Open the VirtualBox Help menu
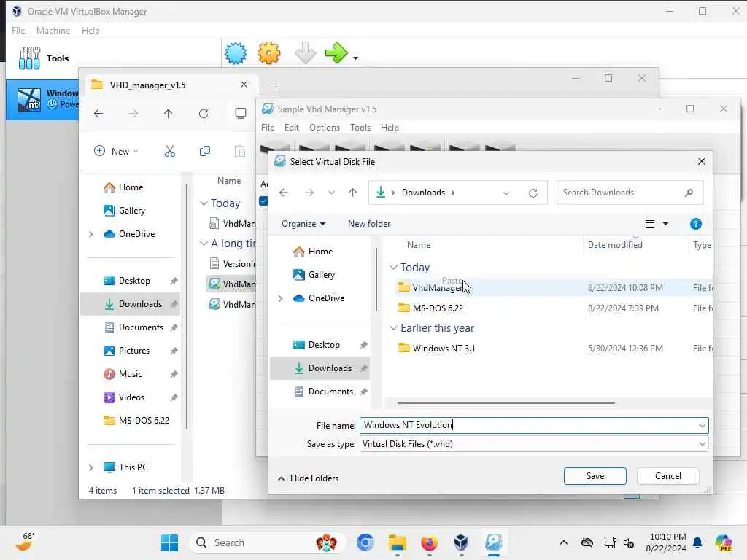Screen dimensions: 747x560 (90, 31)
